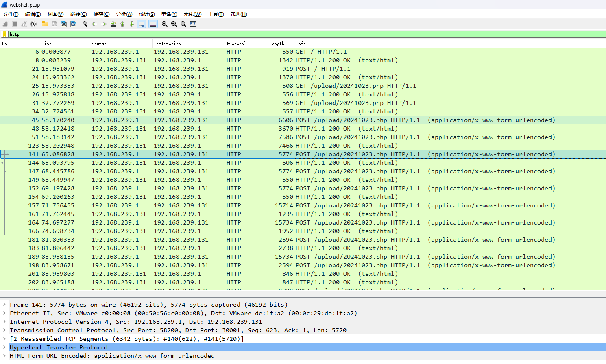Screen dimensions: 606x364
Task: Click the display filter bookmark icon
Action: (x=4, y=34)
